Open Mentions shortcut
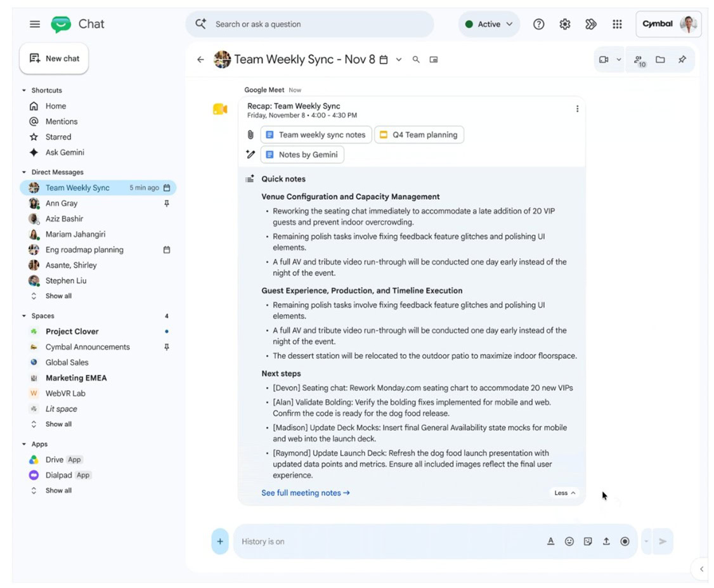Image resolution: width=714 pixels, height=588 pixels. pos(62,122)
